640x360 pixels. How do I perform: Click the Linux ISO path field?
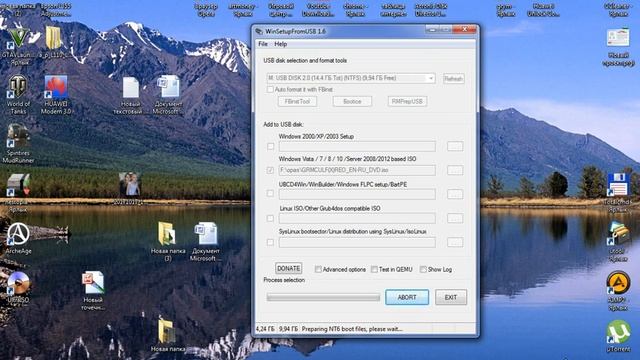(x=357, y=218)
